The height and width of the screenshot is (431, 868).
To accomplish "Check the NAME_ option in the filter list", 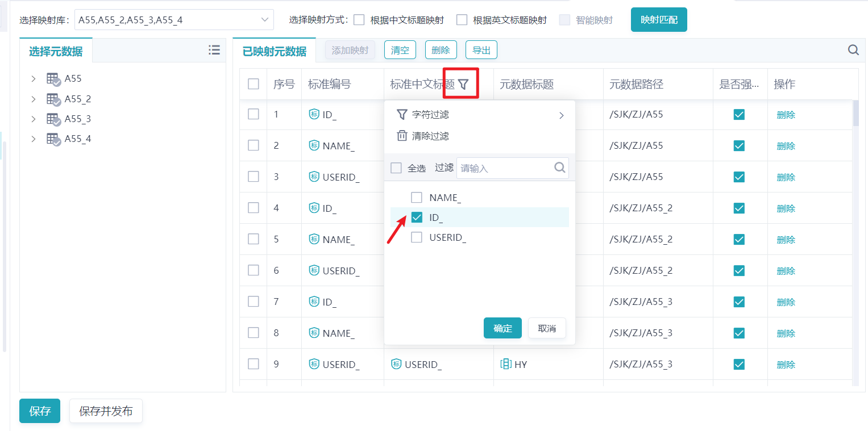I will pyautogui.click(x=417, y=198).
